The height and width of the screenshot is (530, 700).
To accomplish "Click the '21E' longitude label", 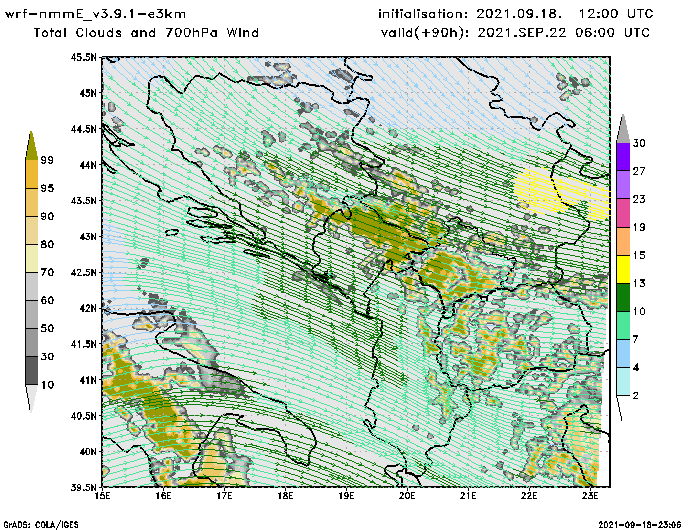I will [468, 496].
